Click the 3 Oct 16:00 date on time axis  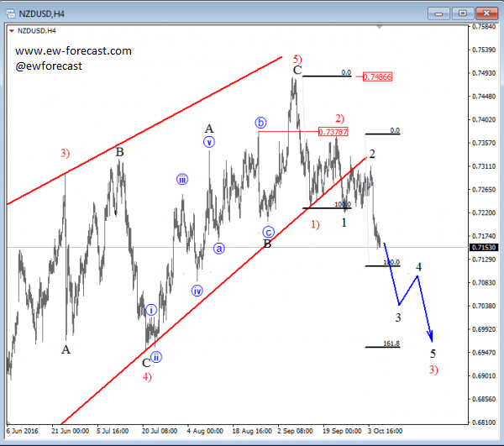click(x=385, y=431)
